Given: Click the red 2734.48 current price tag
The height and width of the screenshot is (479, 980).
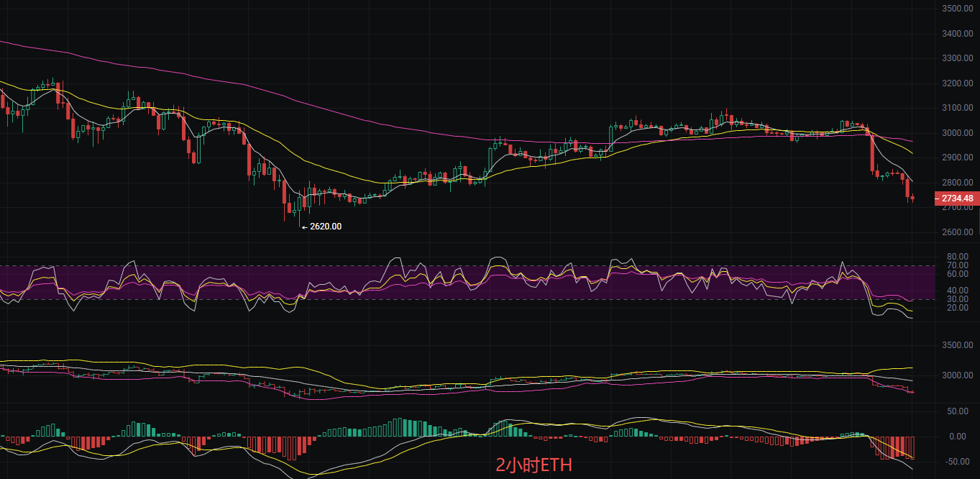Looking at the screenshot, I should [x=956, y=199].
